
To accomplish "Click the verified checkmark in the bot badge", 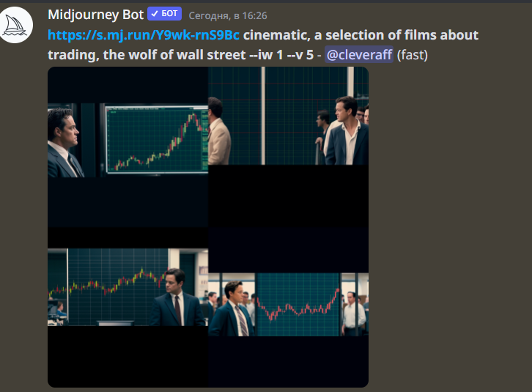I will pos(155,14).
